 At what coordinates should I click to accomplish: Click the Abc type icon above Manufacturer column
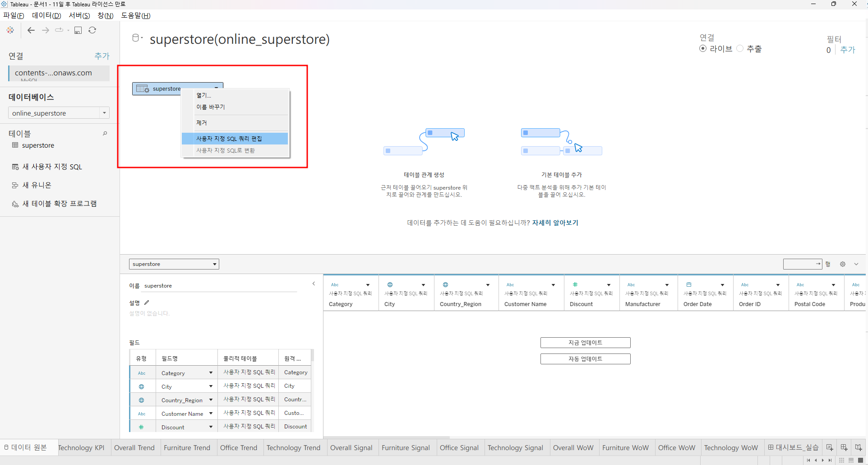pyautogui.click(x=631, y=285)
